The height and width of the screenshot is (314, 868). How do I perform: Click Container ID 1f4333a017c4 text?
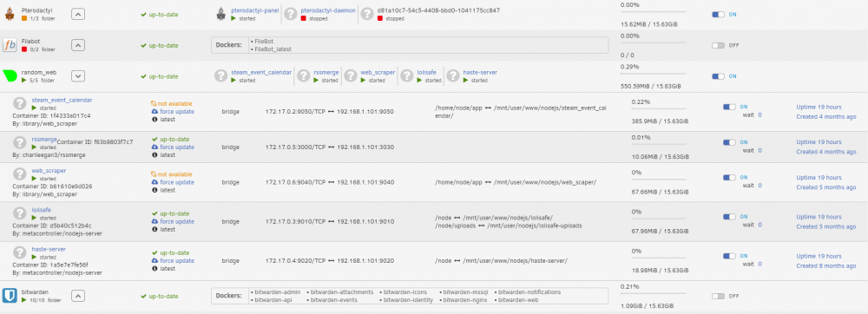point(51,115)
